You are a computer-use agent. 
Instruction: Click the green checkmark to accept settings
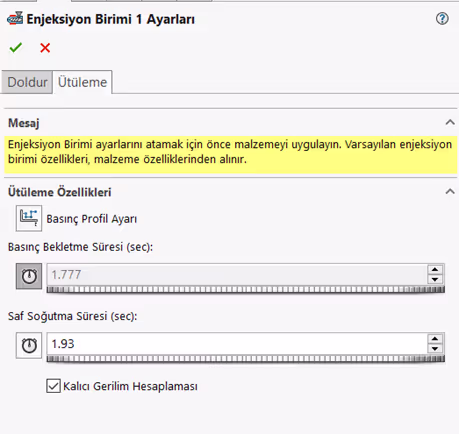coord(16,48)
